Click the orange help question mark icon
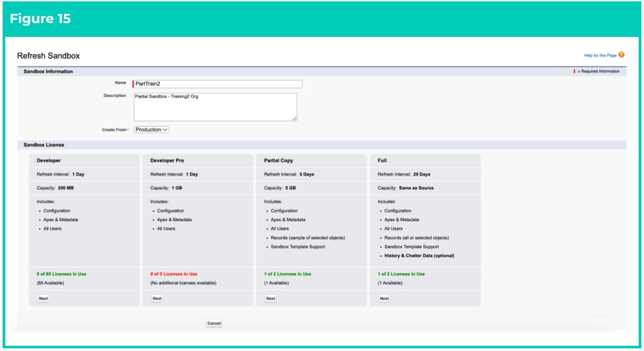Viewport: 644px width, 351px height. (622, 55)
